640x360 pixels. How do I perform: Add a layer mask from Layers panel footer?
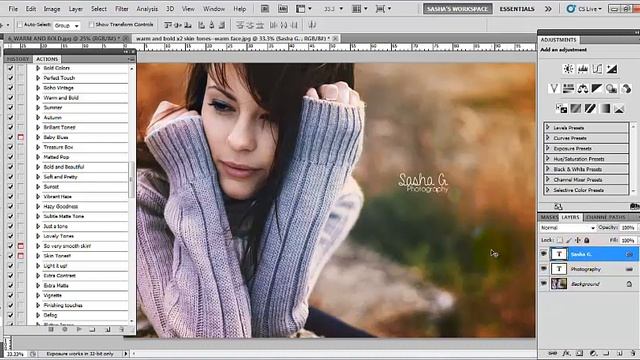pyautogui.click(x=580, y=353)
